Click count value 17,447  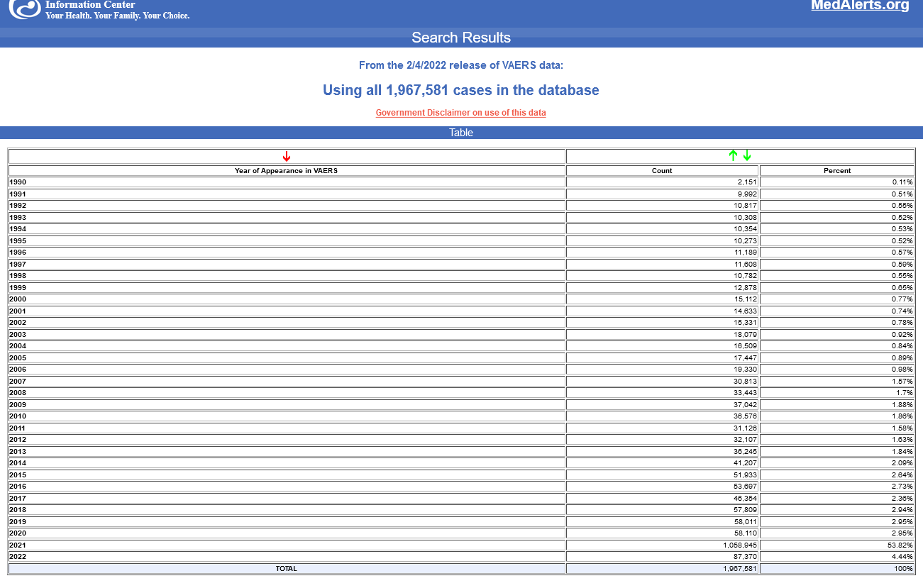click(746, 357)
